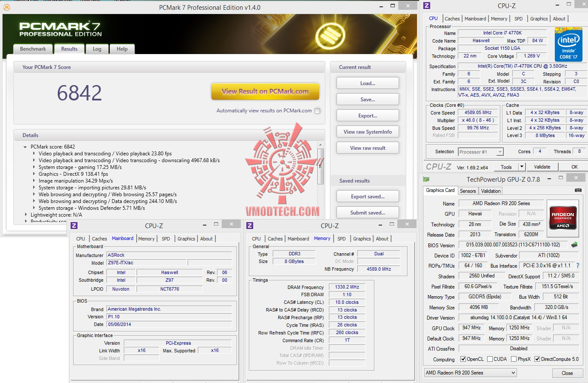Click the Close button in GPU-Z
Viewport: 588px width, 383px height.
(x=567, y=373)
